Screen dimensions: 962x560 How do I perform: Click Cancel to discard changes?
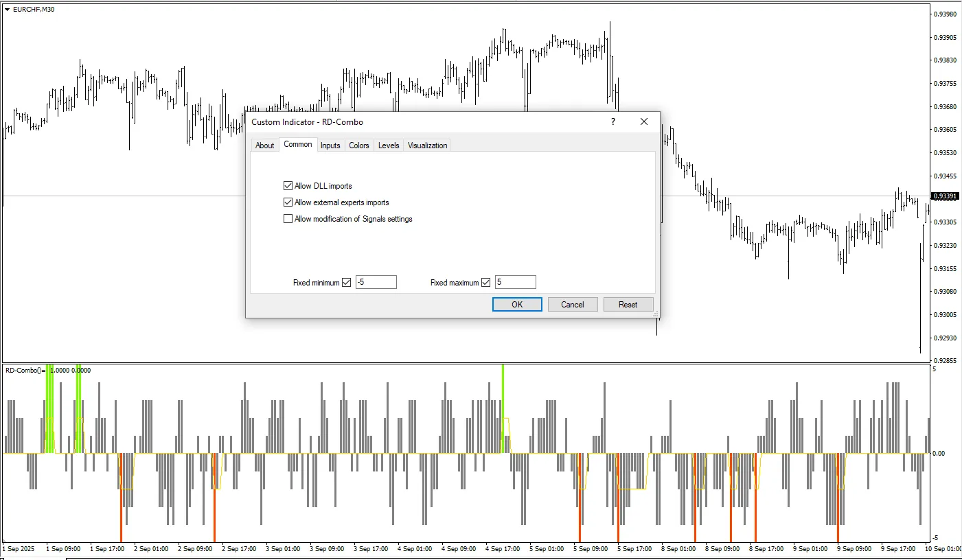(x=573, y=304)
